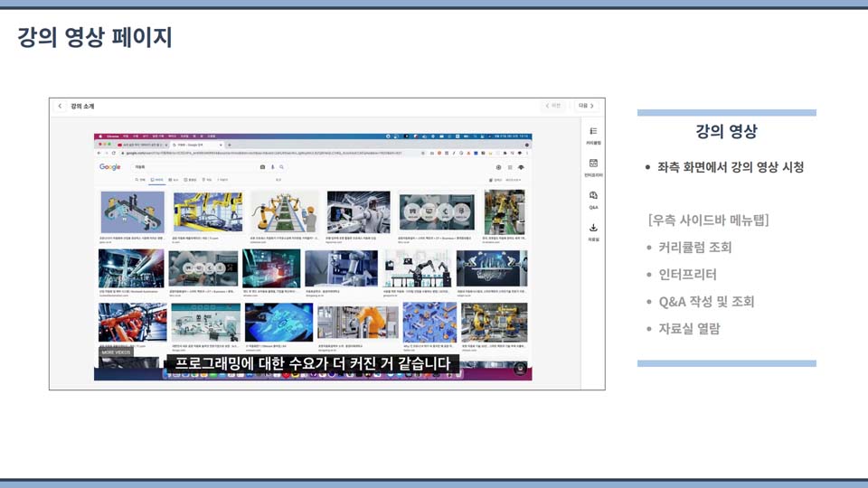Click the Chrome menu in macOS menu bar
Screen dimensions: 868x488
point(113,136)
